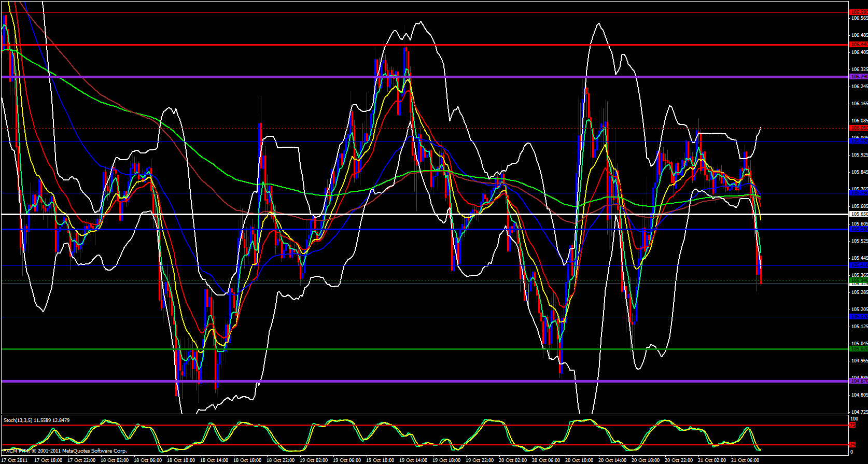The width and height of the screenshot is (868, 464).
Task: Click the 19 Oct 18:00 time label
Action: pyautogui.click(x=446, y=460)
